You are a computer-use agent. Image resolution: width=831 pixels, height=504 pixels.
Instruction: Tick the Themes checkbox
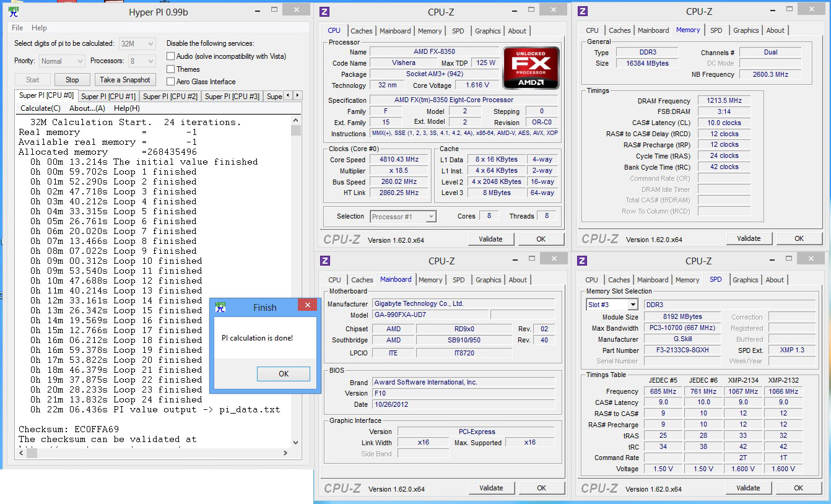click(x=171, y=69)
